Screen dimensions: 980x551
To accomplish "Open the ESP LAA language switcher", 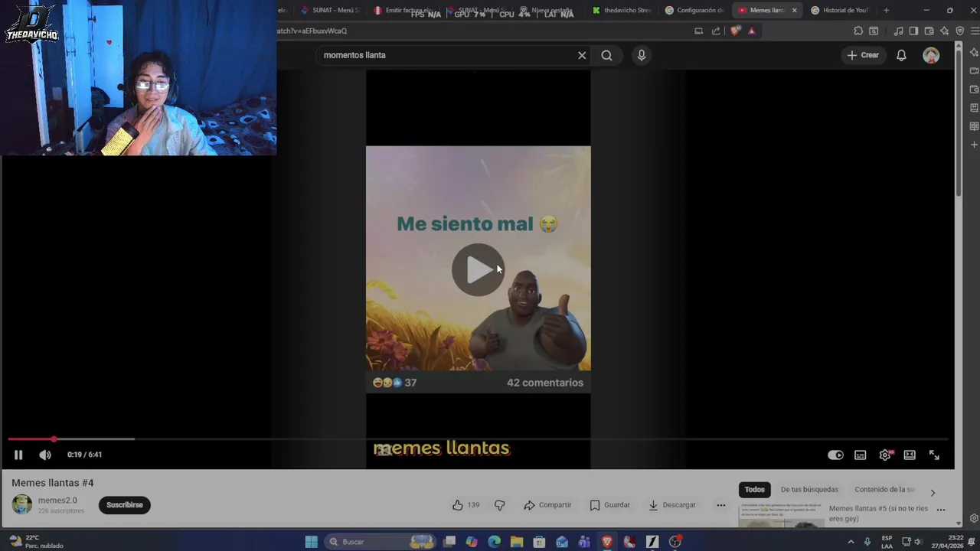I will pos(887,542).
